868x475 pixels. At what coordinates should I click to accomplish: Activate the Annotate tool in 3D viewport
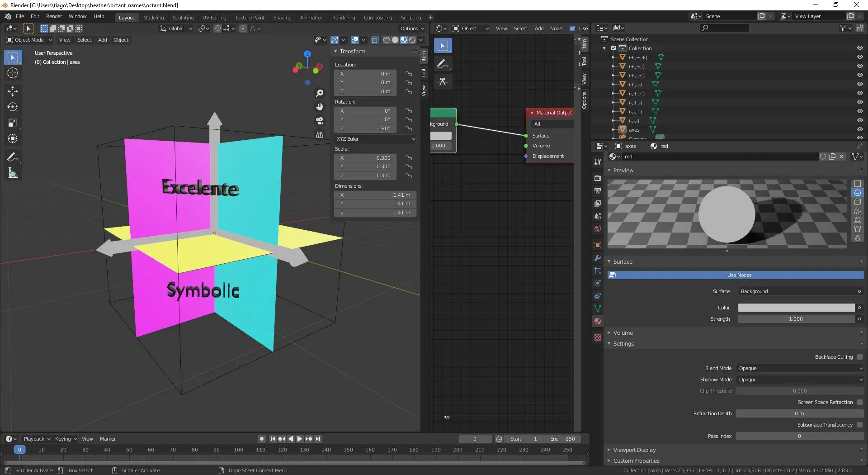13,157
